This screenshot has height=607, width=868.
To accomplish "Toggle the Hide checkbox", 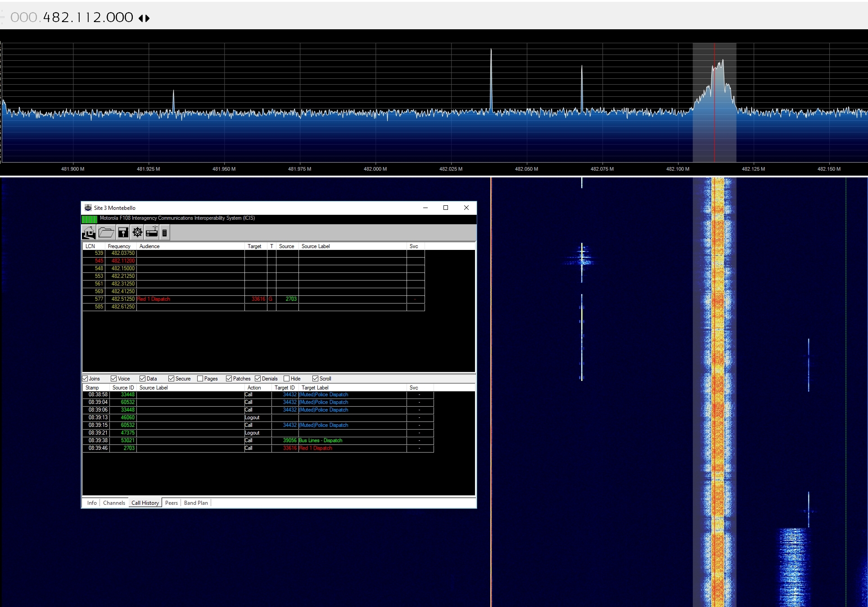I will pos(287,379).
